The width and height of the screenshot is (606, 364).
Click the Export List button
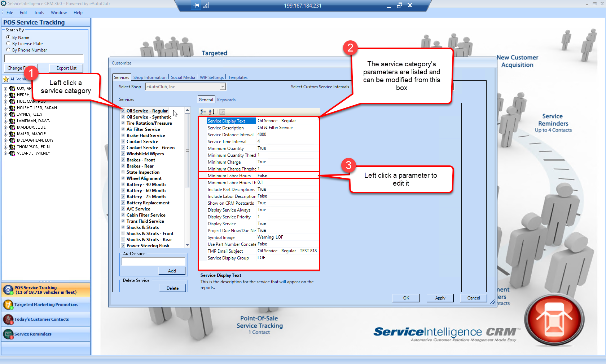66,68
